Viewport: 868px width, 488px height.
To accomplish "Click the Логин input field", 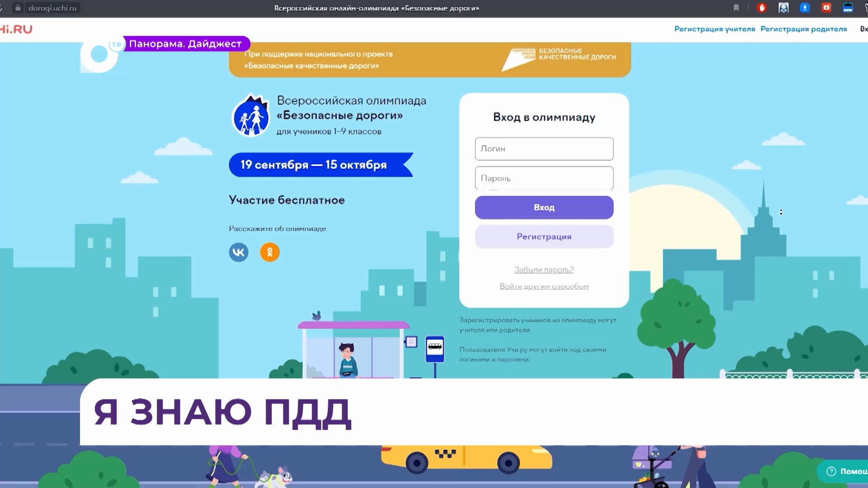I will [544, 149].
